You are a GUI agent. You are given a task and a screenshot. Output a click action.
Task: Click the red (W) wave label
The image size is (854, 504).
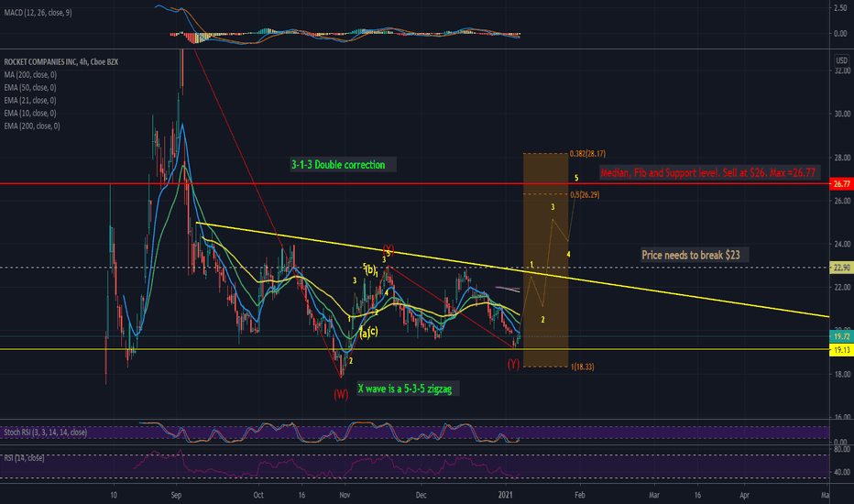(341, 394)
